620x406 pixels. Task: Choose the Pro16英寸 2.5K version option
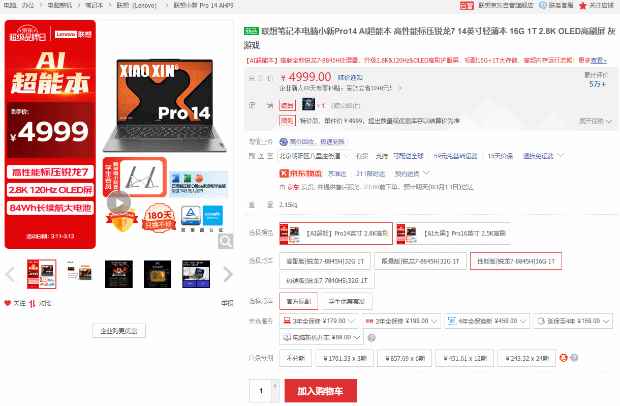453,233
